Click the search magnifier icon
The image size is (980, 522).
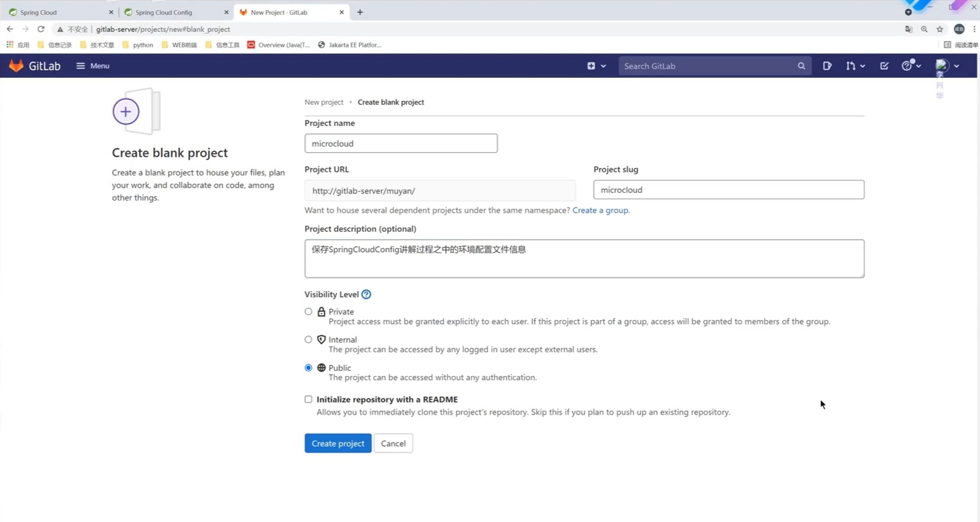(x=801, y=66)
